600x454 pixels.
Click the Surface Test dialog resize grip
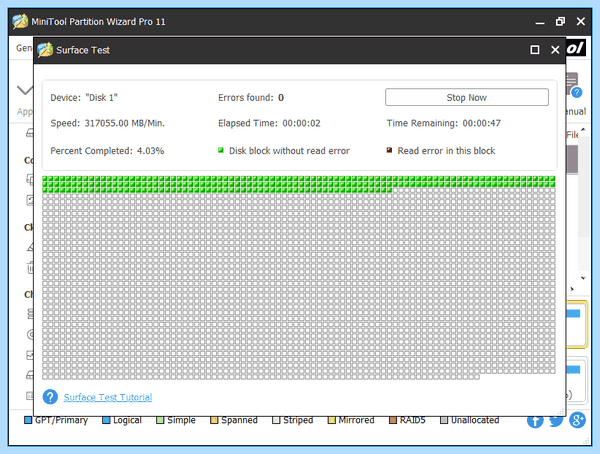[x=561, y=412]
